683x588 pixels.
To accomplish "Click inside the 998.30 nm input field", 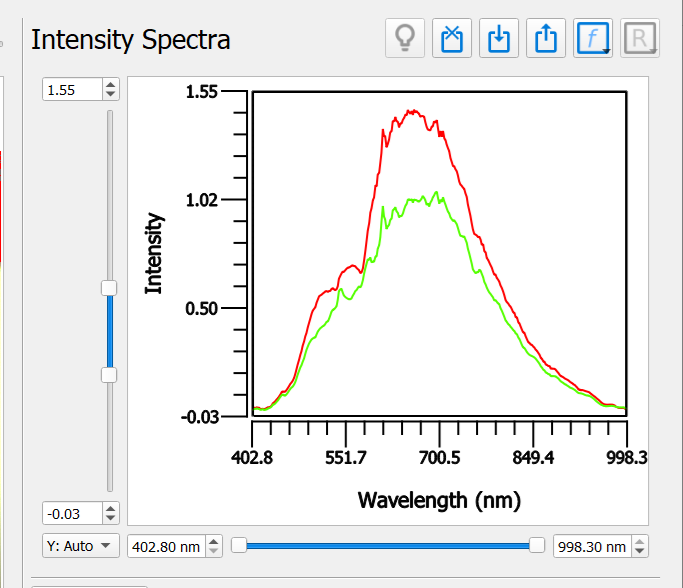I will [x=590, y=546].
